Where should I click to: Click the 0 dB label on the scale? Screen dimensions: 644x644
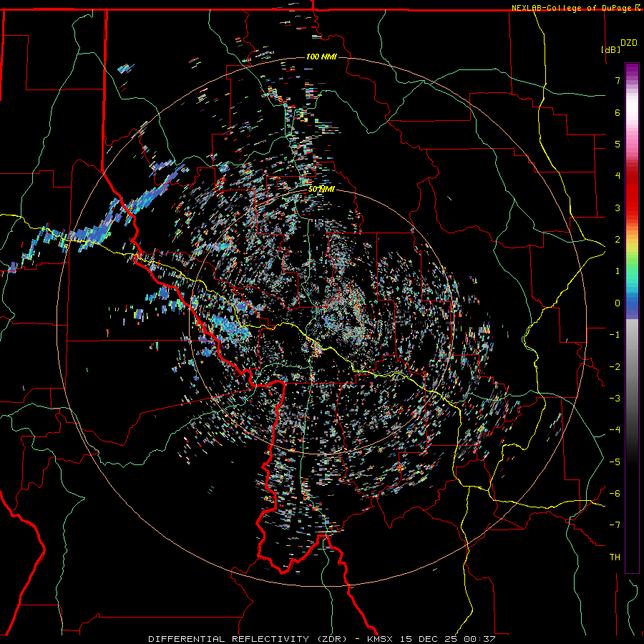point(618,303)
